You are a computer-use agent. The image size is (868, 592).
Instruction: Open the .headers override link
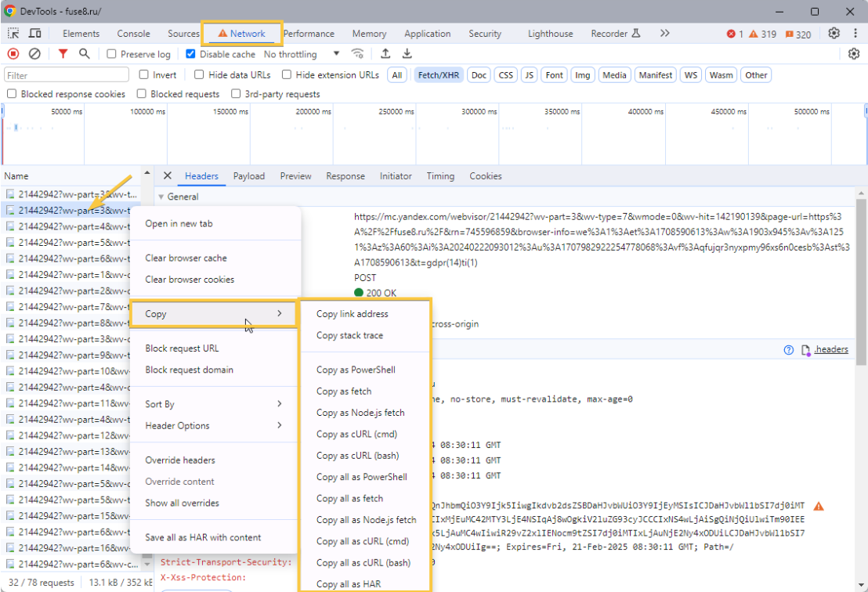[830, 349]
